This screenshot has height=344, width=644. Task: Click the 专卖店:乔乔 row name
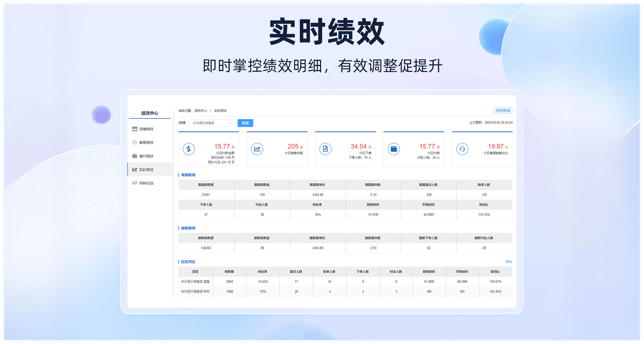pos(195,291)
